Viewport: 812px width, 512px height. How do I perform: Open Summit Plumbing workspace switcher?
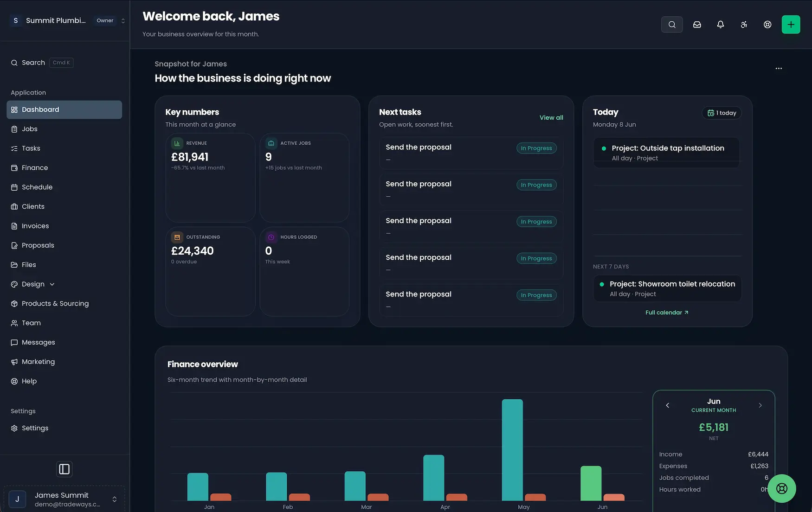(x=67, y=20)
